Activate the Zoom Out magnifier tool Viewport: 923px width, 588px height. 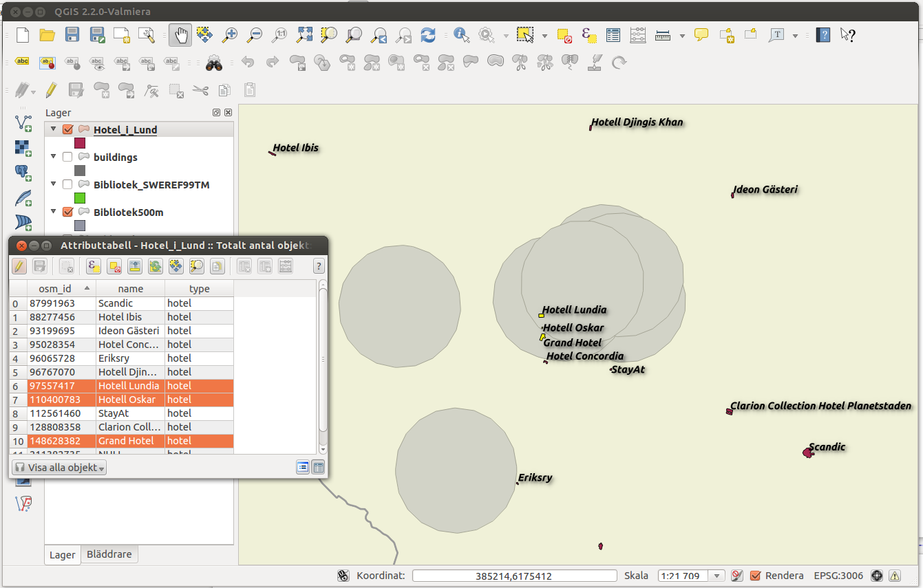click(255, 35)
